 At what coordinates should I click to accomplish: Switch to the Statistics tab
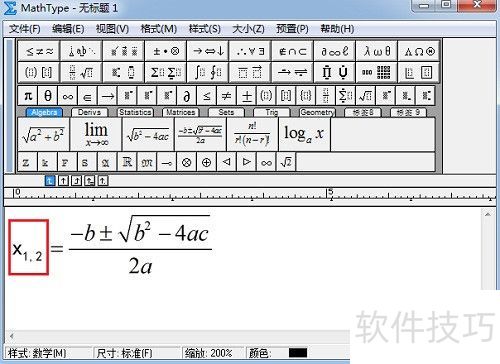pos(135,112)
